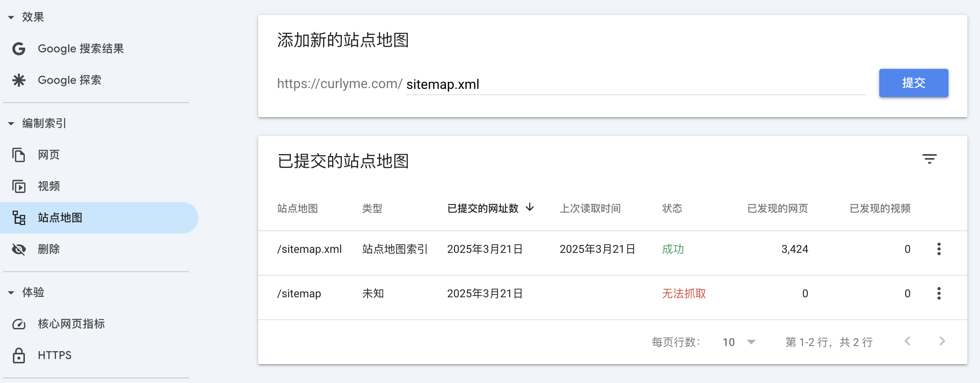Open the 视频 video indexing icon
Screen dimensions: 980x383
(x=19, y=186)
